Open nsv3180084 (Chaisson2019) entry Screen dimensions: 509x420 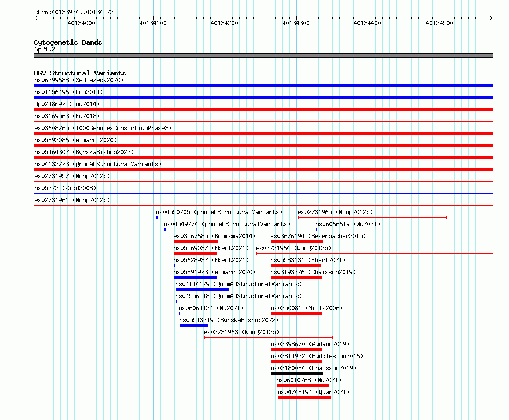pos(313,368)
